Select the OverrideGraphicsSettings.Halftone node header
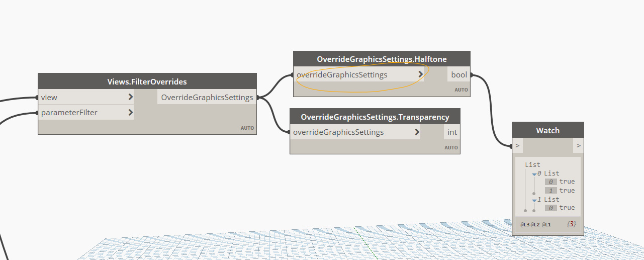 [382, 59]
